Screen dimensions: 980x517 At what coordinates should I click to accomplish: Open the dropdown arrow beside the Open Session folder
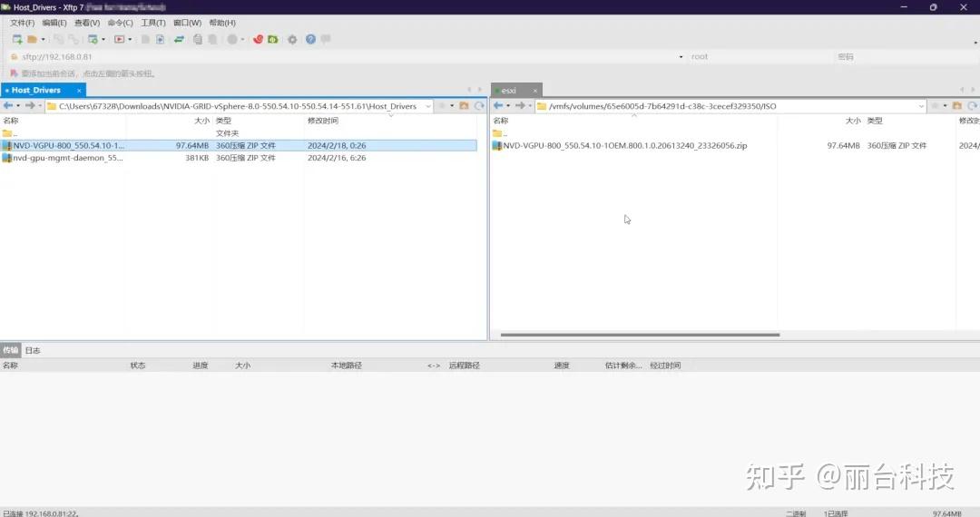tap(44, 39)
